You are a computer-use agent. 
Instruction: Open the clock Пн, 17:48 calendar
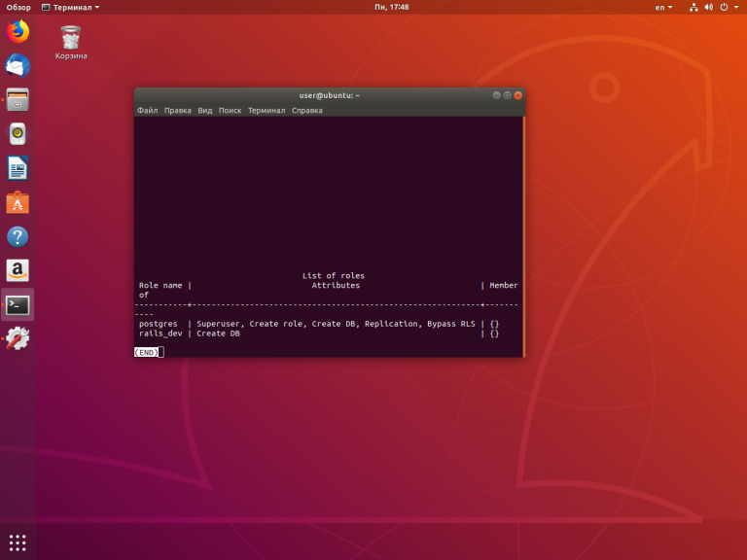[392, 7]
